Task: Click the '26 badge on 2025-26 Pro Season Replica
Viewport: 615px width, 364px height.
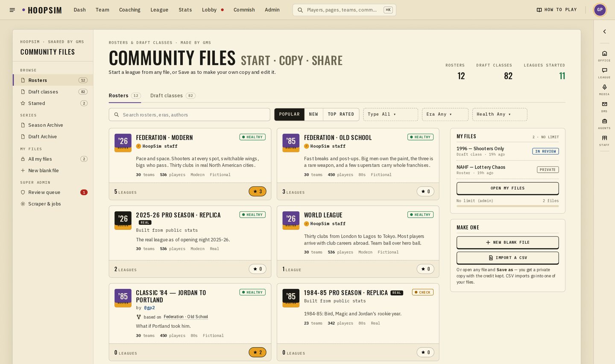Action: 123,221
